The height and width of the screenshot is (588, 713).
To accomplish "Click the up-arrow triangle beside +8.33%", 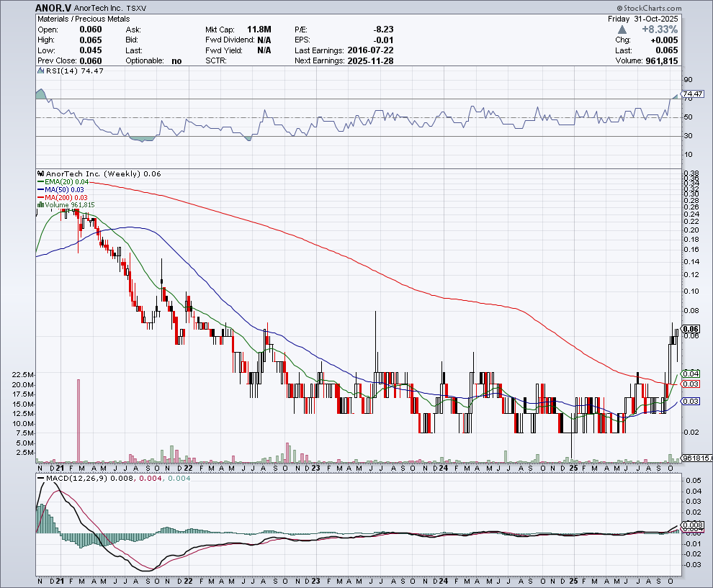I will 622,30.
